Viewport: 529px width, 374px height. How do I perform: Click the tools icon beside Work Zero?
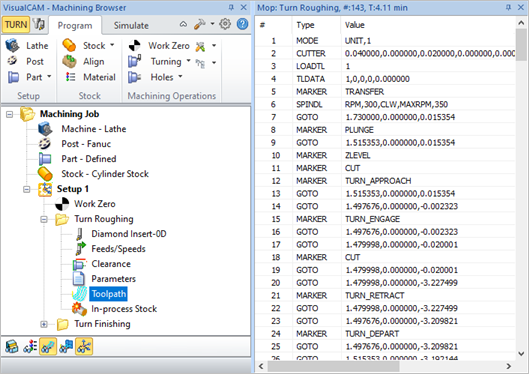click(x=200, y=46)
